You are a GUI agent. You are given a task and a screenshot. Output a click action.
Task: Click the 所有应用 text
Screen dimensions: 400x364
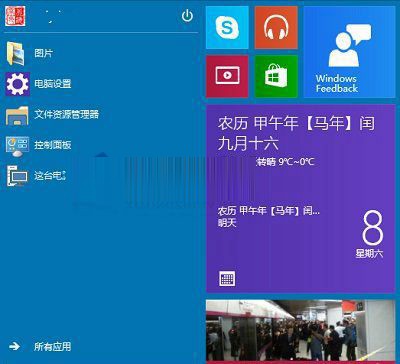pos(52,347)
